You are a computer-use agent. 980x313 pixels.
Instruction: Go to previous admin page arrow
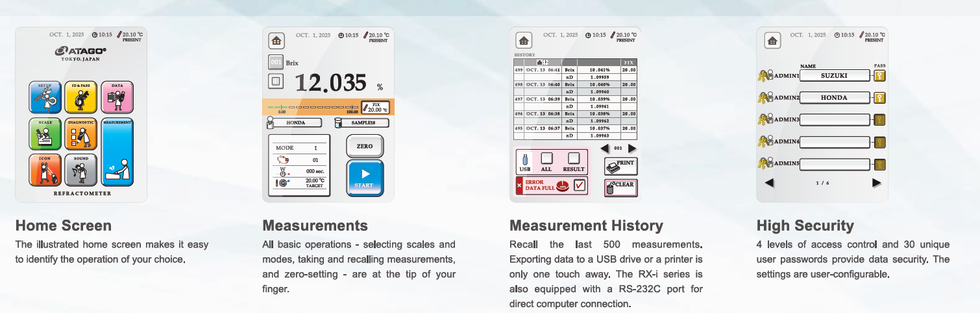769,183
